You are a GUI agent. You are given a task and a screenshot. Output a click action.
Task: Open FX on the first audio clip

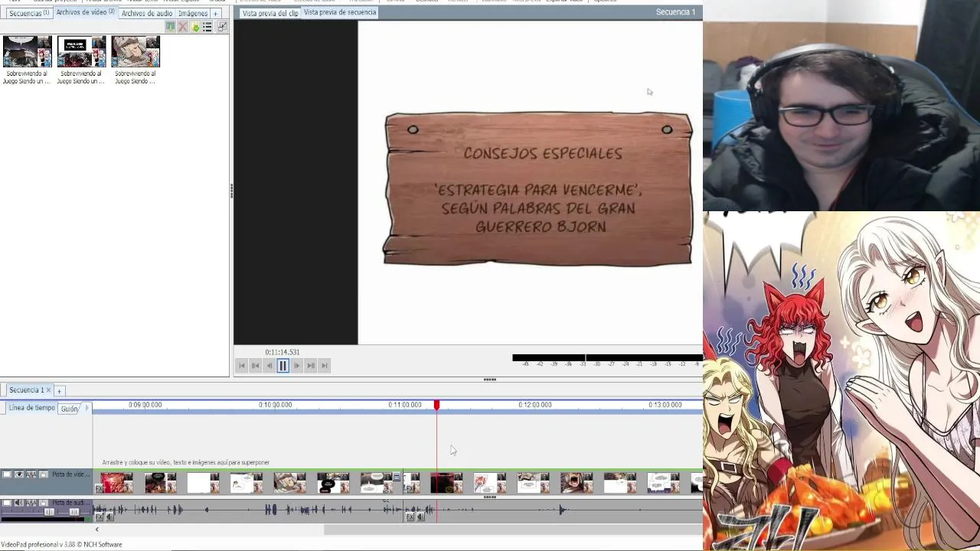coord(99,517)
